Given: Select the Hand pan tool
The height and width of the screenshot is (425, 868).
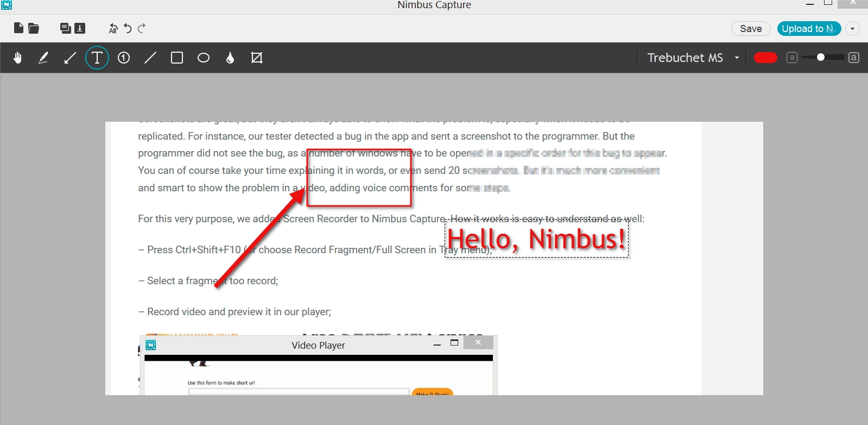Looking at the screenshot, I should [17, 58].
